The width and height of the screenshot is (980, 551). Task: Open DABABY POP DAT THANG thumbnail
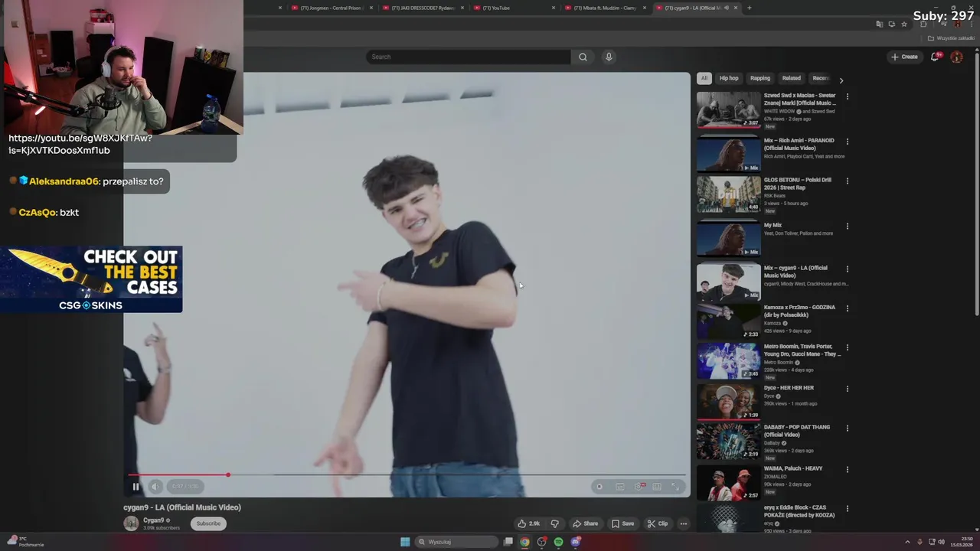728,441
